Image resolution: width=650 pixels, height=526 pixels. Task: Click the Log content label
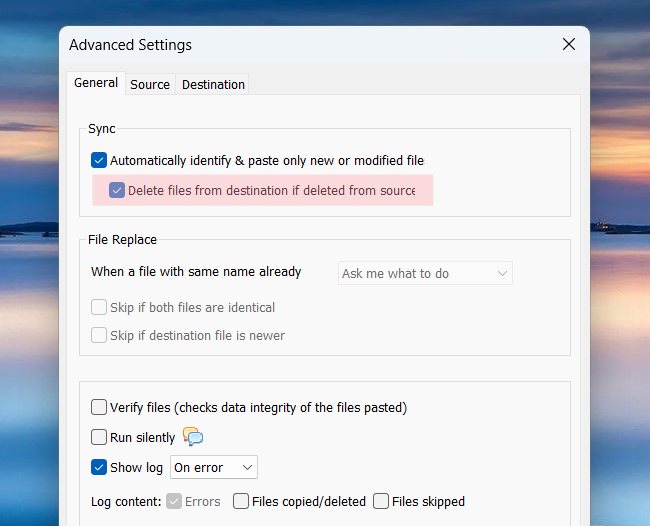(x=125, y=502)
